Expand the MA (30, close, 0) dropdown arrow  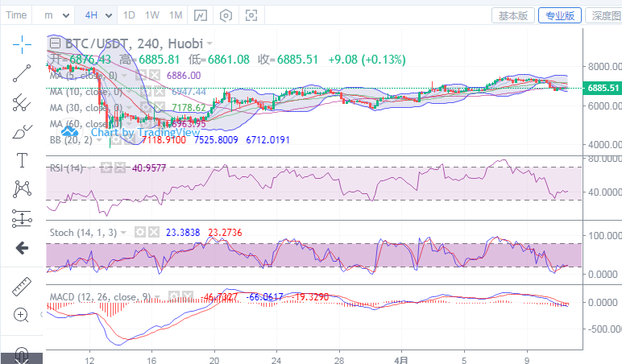point(129,108)
